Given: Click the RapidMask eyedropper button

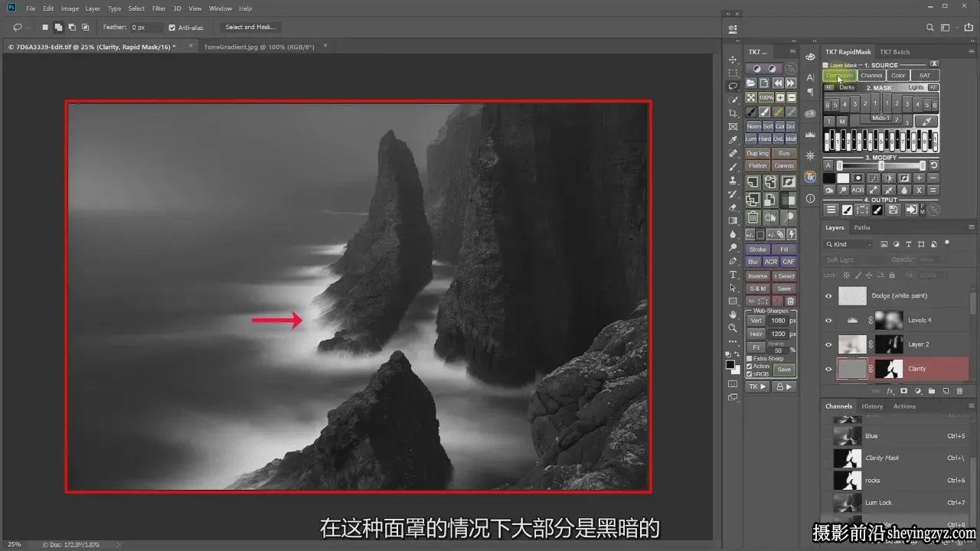Looking at the screenshot, I should pos(926,122).
